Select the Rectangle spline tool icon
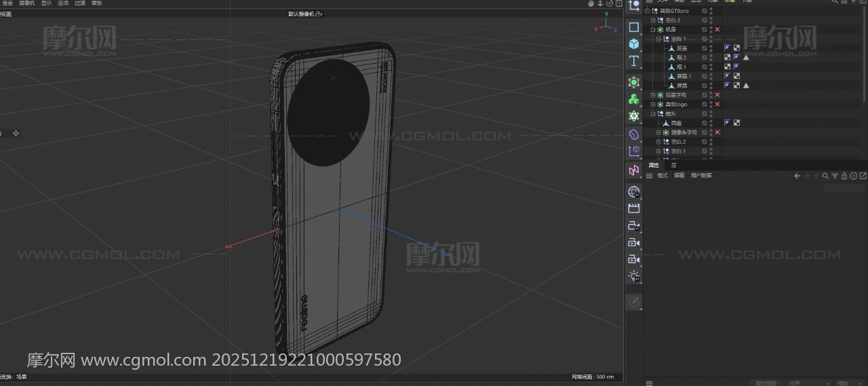The image size is (868, 386). (x=633, y=27)
